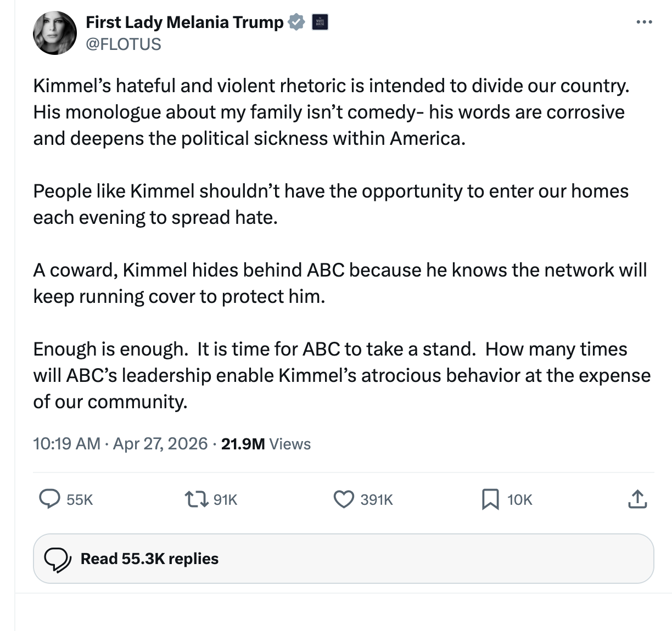This screenshot has height=631, width=672.
Task: Like the post with the heart icon
Action: (344, 499)
